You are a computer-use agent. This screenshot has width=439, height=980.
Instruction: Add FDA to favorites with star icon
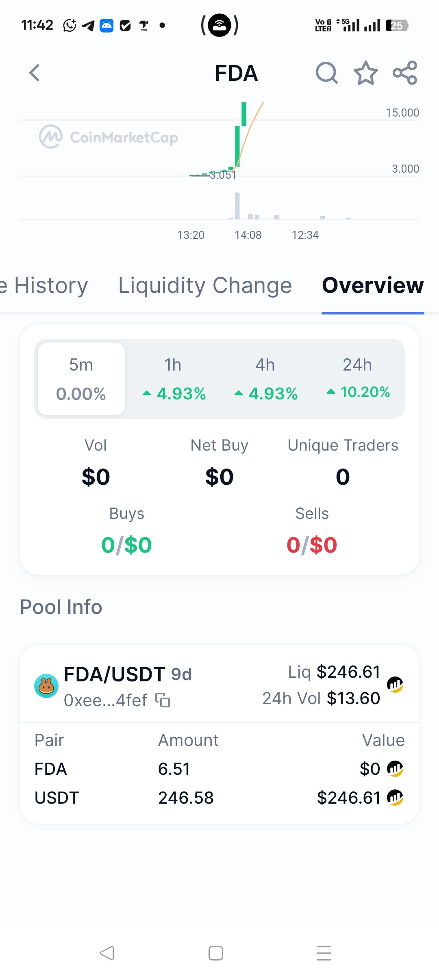(366, 73)
